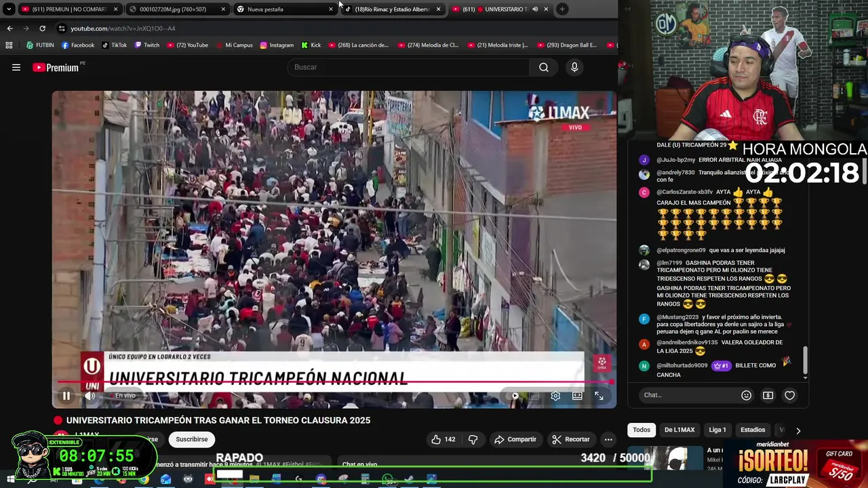Click the En vivo live indicator
868x488 pixels.
[x=121, y=396]
